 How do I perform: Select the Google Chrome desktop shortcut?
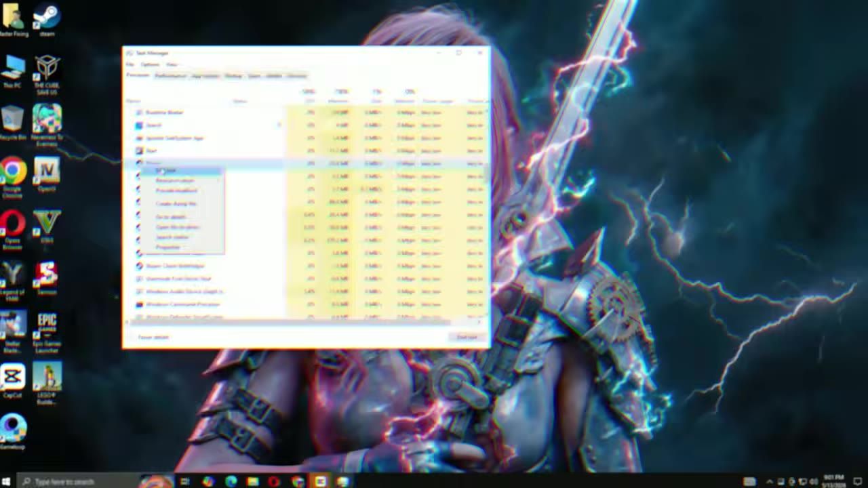(x=13, y=178)
